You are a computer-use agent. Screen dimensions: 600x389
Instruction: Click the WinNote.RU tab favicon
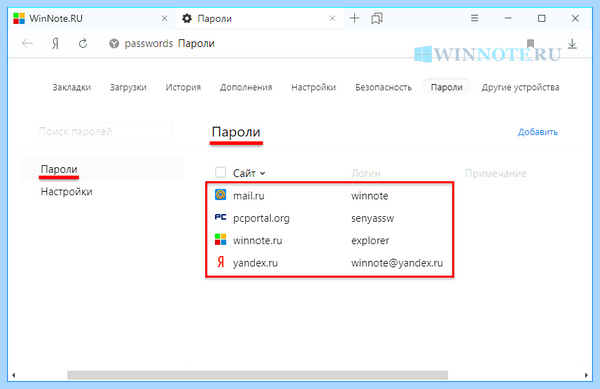tap(19, 18)
